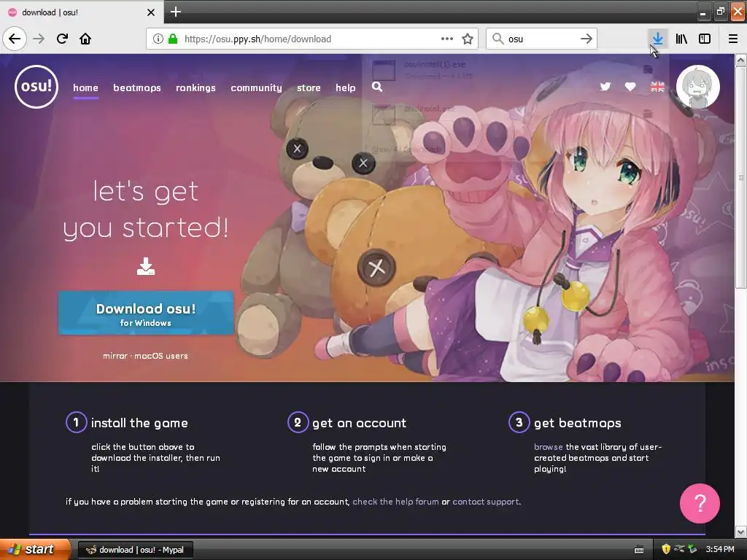Viewport: 747px width, 560px height.
Task: Click the white download arrow icon
Action: 146,267
